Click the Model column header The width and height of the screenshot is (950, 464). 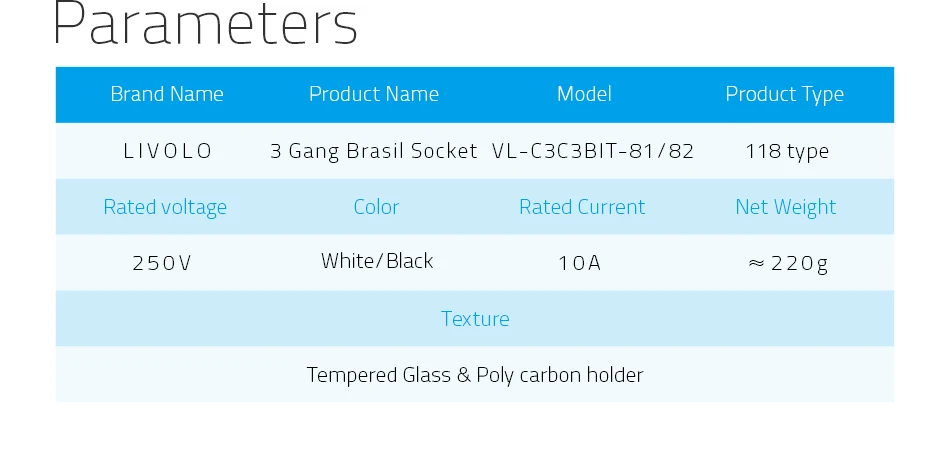(584, 94)
